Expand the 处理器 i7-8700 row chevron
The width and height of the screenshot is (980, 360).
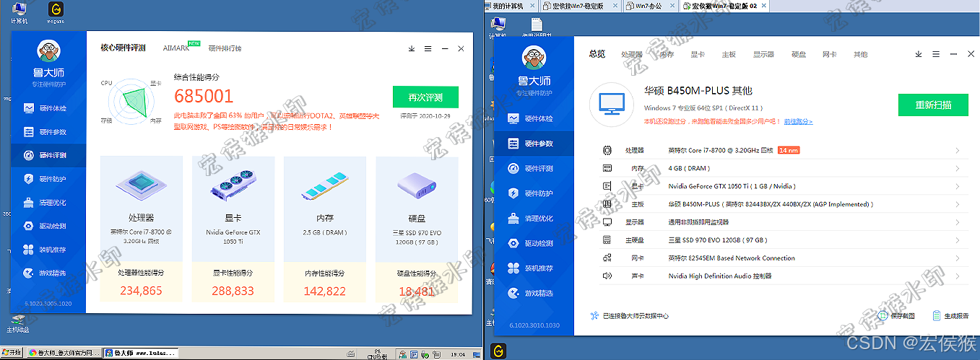(x=958, y=150)
